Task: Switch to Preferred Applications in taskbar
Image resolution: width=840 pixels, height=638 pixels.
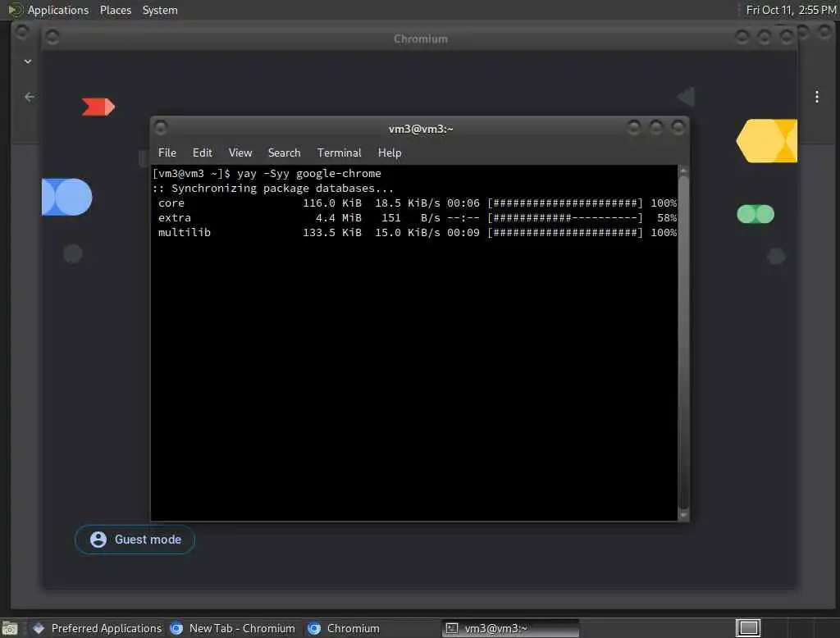Action: [x=97, y=628]
